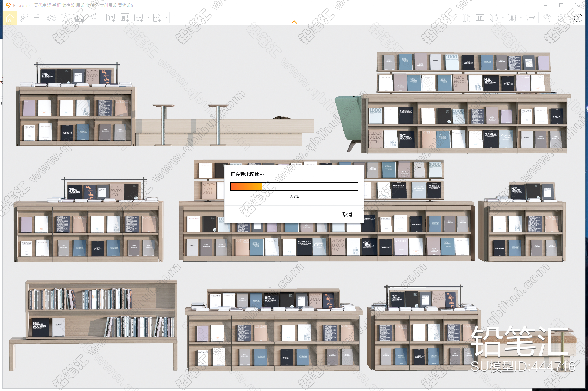588x391 pixels.
Task: Enable the VR headset mode
Action: (530, 18)
